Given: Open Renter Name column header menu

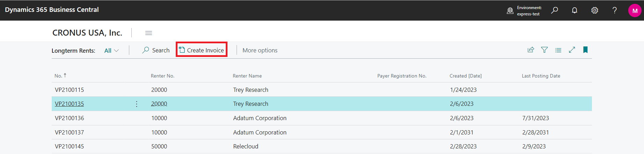Looking at the screenshot, I should pyautogui.click(x=247, y=76).
